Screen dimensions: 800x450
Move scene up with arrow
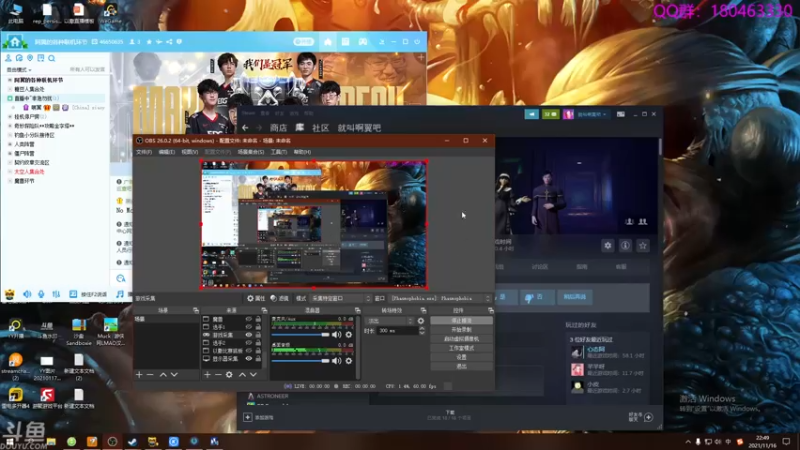(163, 374)
